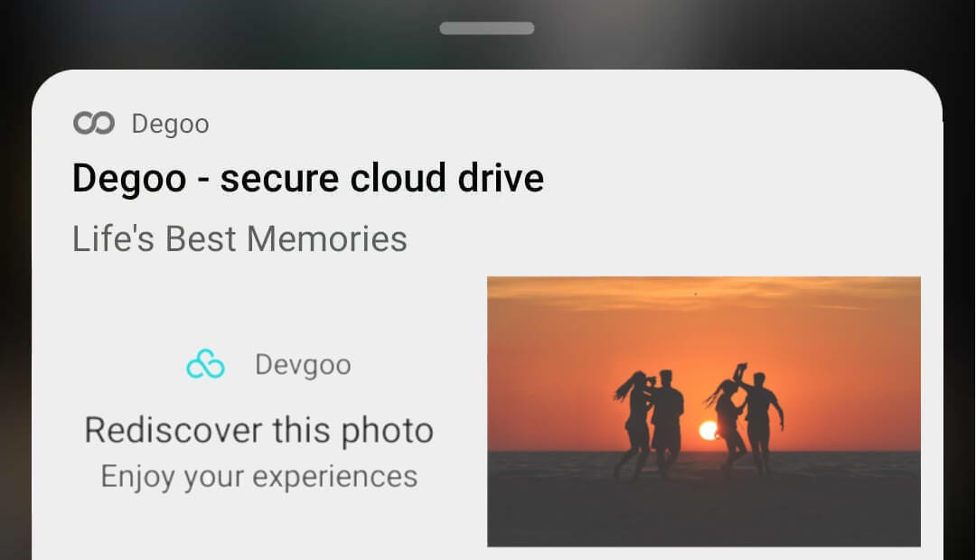
Task: Tap the Rediscover this photo link
Action: click(258, 430)
